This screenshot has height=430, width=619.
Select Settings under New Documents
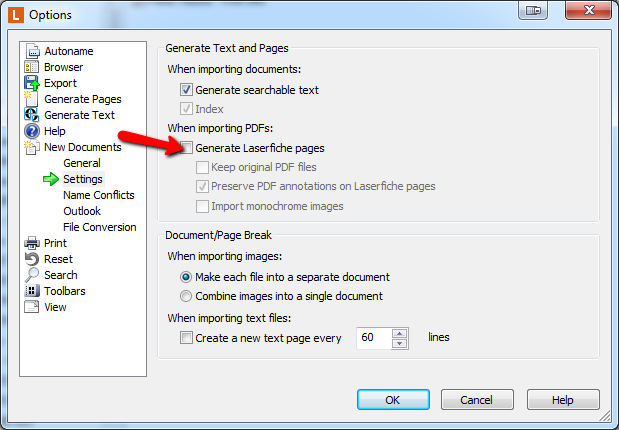click(x=83, y=179)
